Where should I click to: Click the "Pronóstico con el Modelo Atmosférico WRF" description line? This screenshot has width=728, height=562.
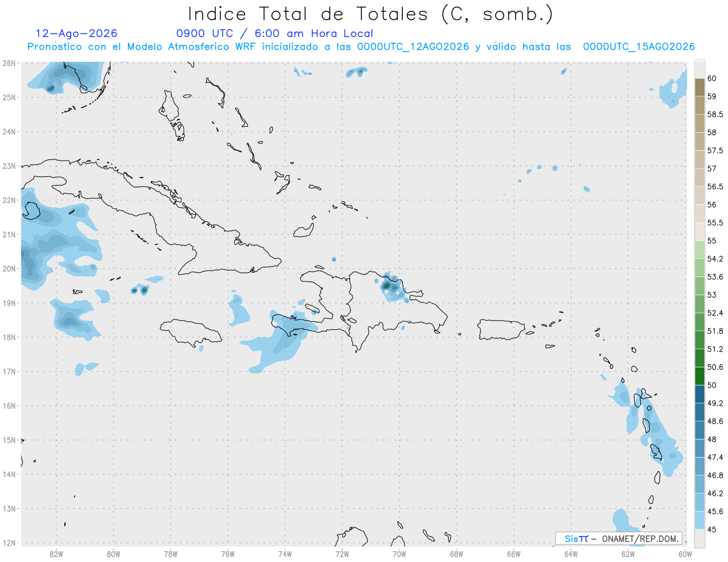pyautogui.click(x=361, y=47)
